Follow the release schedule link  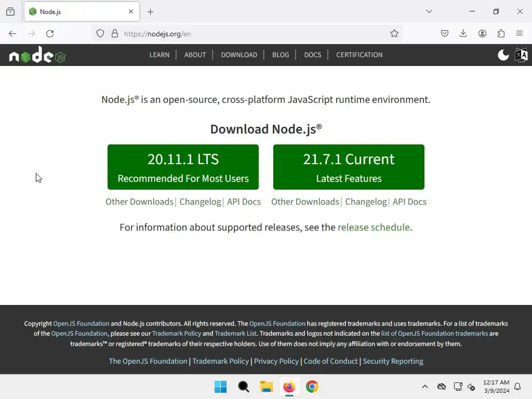click(x=374, y=228)
